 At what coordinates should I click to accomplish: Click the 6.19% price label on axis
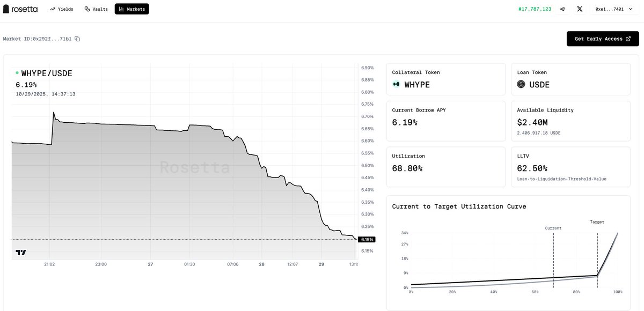pyautogui.click(x=367, y=240)
